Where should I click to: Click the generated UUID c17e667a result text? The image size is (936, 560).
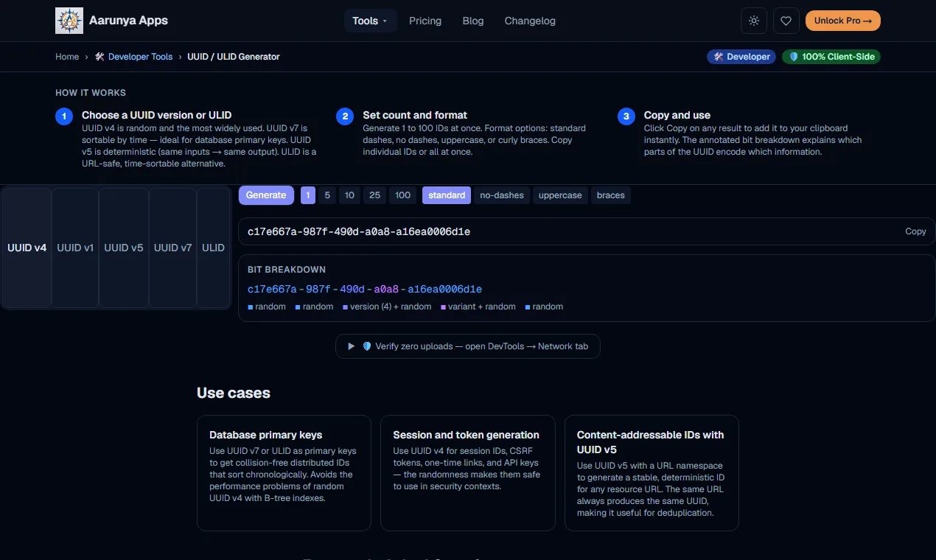(x=359, y=231)
